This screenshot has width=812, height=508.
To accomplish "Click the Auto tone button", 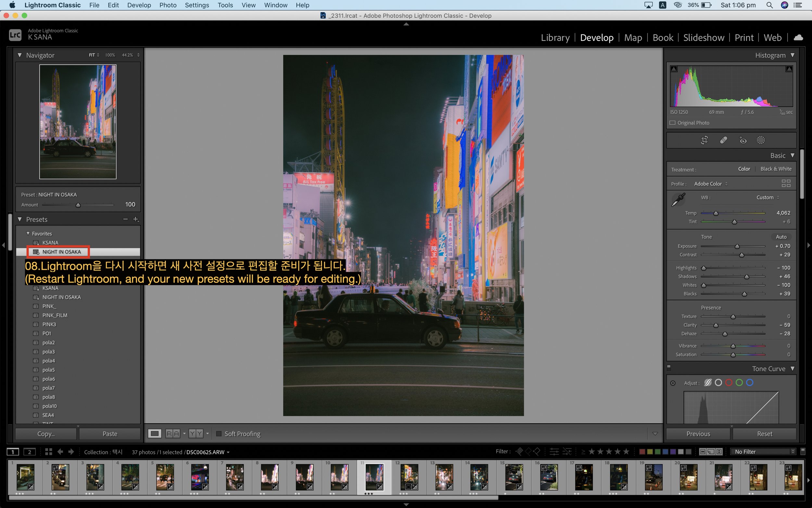I will point(781,237).
